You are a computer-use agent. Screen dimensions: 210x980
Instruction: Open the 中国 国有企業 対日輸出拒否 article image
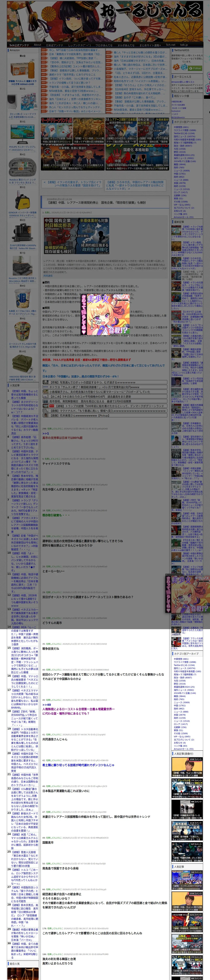(76, 236)
